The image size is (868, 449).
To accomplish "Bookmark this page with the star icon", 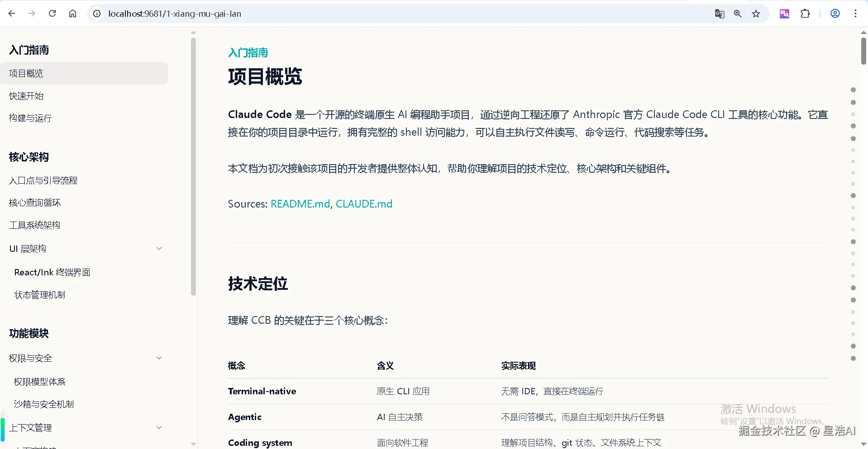I will [x=756, y=14].
